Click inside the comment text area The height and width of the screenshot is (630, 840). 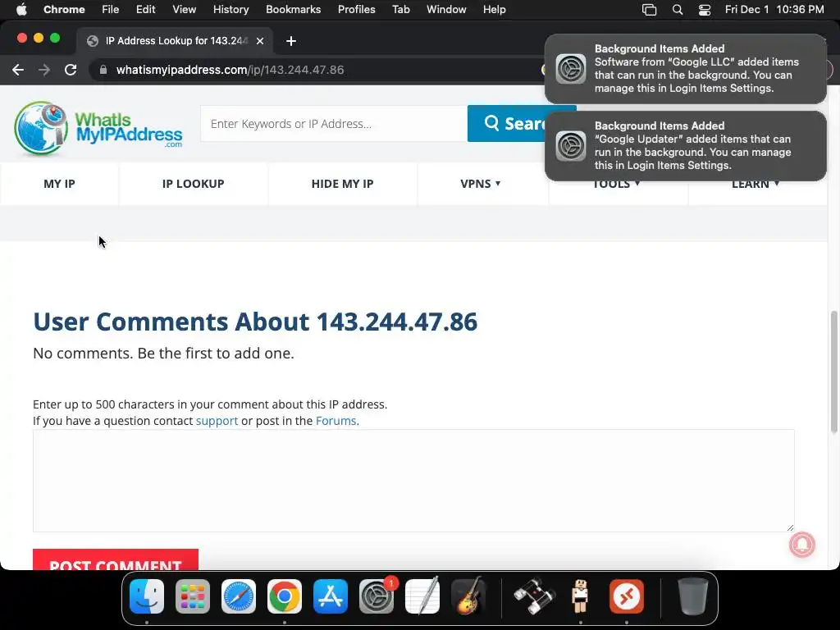pyautogui.click(x=413, y=481)
